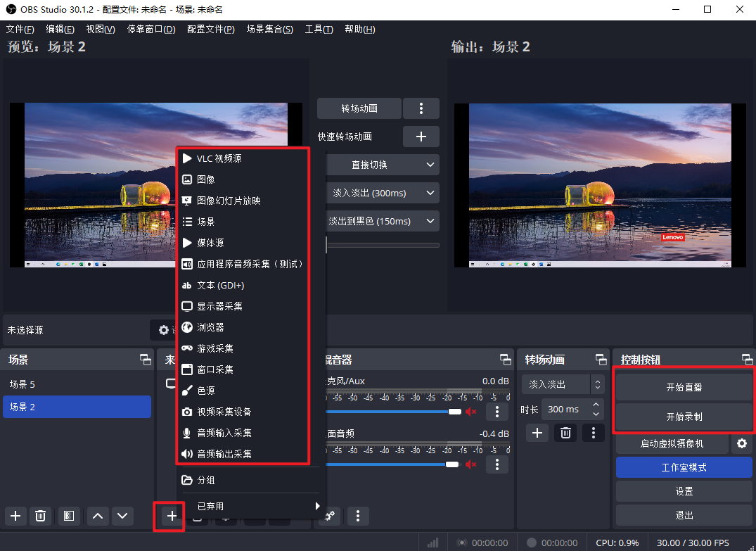This screenshot has width=756, height=551.
Task: Expand the 已弃用 submenu
Action: click(250, 506)
